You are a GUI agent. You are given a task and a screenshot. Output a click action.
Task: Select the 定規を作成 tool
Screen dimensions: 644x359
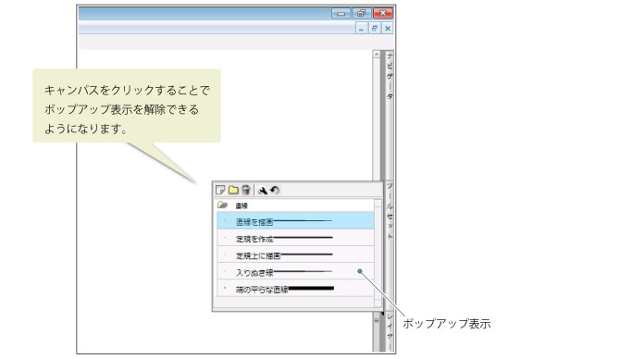pos(295,238)
